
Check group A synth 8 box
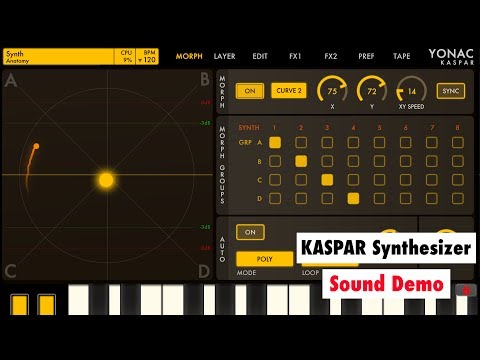click(x=458, y=143)
